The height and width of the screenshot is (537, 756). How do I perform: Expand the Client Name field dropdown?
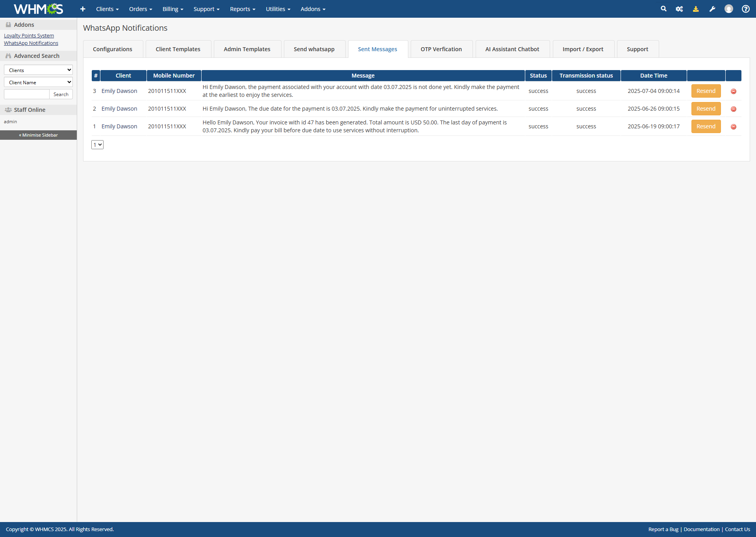coord(38,82)
